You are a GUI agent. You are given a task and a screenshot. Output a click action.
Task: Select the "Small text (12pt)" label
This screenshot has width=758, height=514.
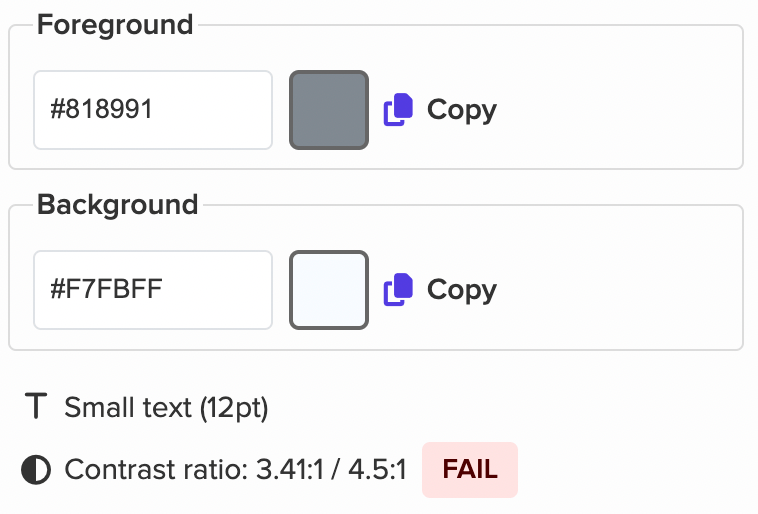click(x=166, y=408)
